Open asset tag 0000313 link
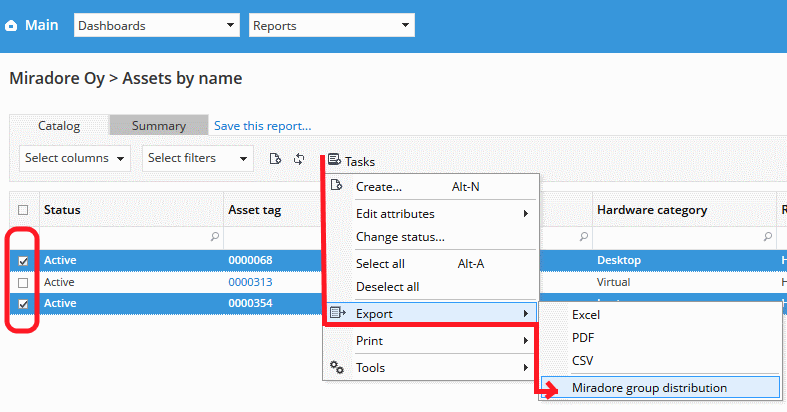The height and width of the screenshot is (412, 787). pyautogui.click(x=250, y=283)
